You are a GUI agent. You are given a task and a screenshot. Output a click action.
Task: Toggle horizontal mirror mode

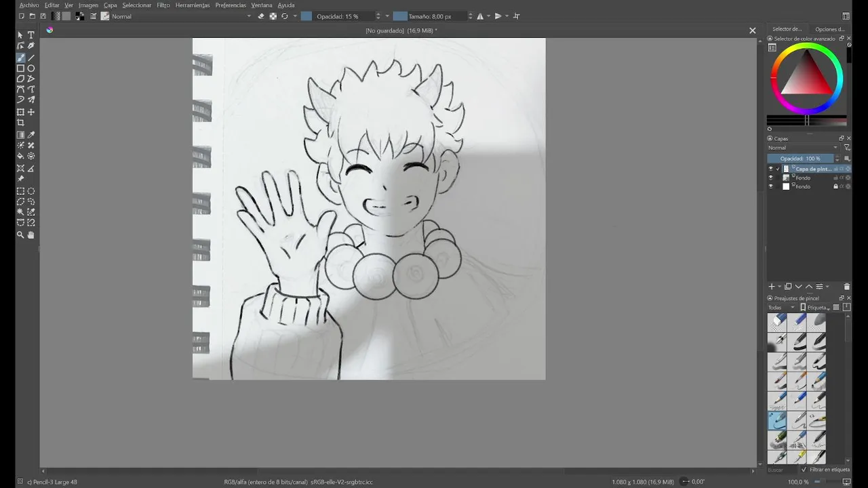(x=479, y=16)
